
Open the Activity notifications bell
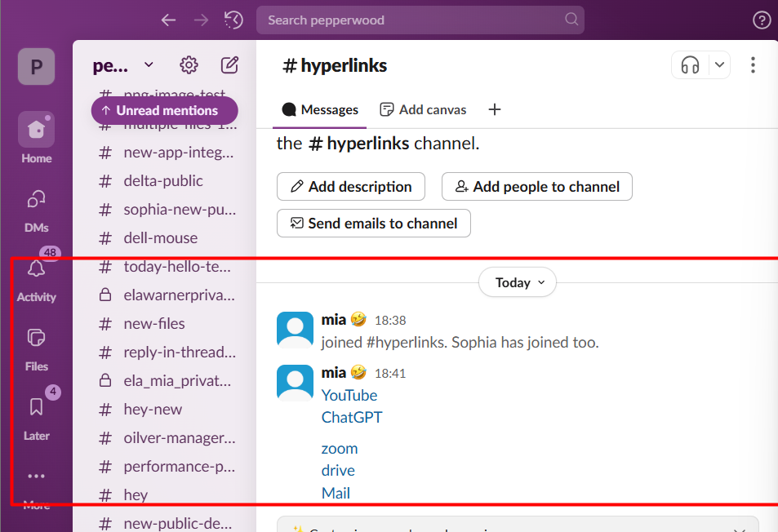tap(36, 270)
